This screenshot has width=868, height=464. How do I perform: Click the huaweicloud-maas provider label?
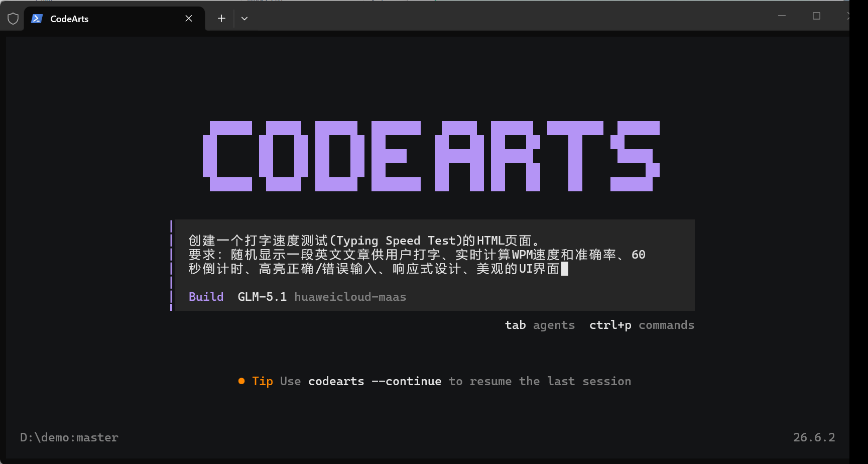click(x=350, y=297)
